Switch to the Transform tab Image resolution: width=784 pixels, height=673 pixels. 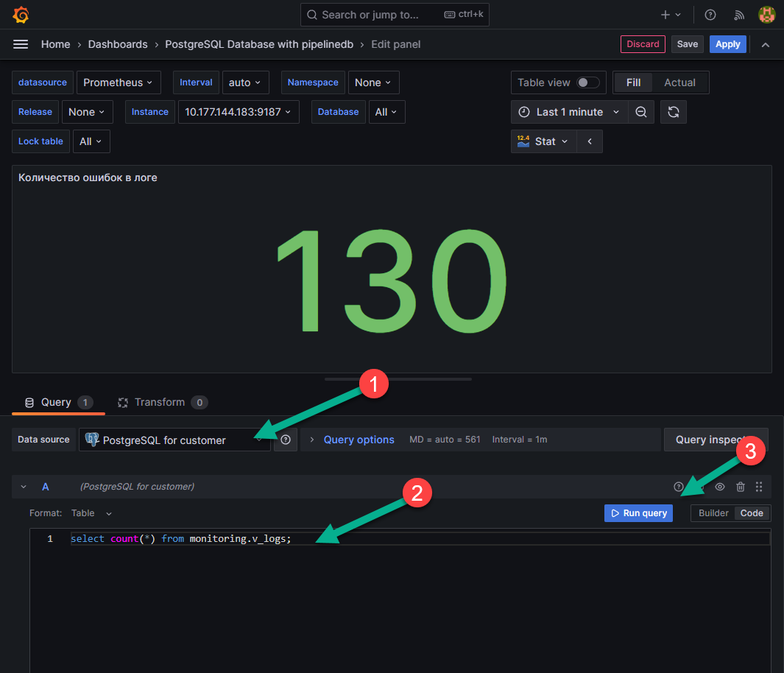point(160,402)
